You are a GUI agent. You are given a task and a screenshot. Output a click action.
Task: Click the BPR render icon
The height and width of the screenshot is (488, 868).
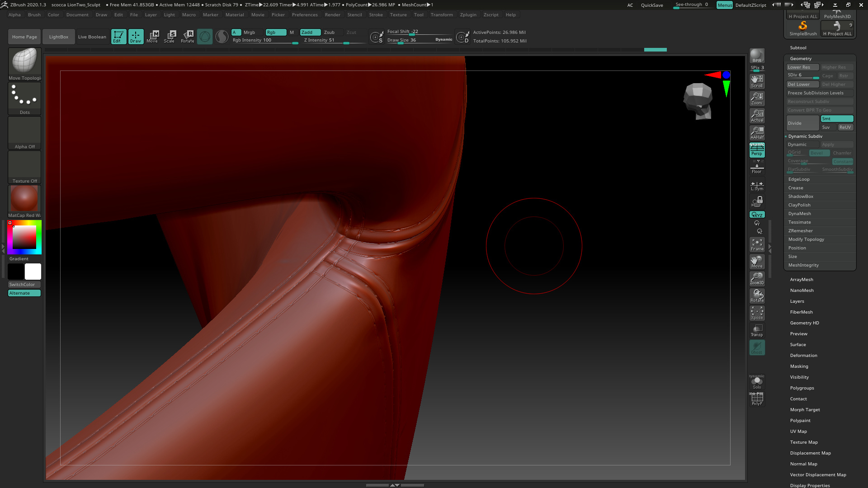click(x=757, y=56)
